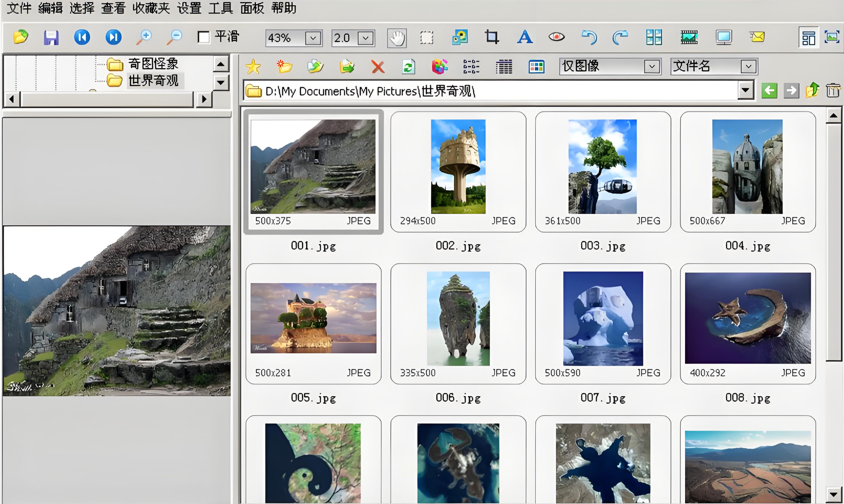The width and height of the screenshot is (844, 504).
Task: Open the 43% zoom level dropdown
Action: point(312,38)
